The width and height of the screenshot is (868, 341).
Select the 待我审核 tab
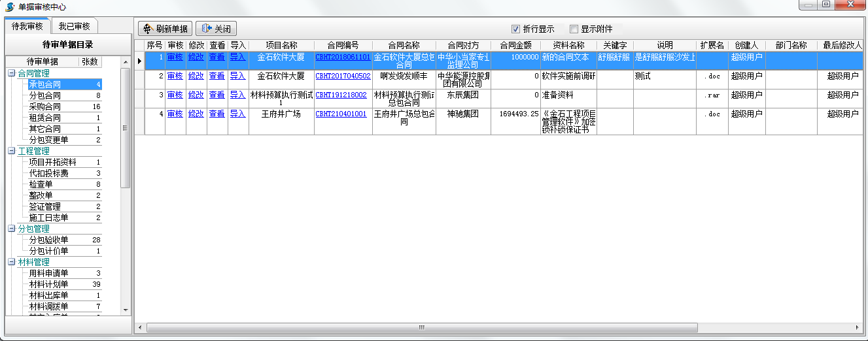coord(27,26)
